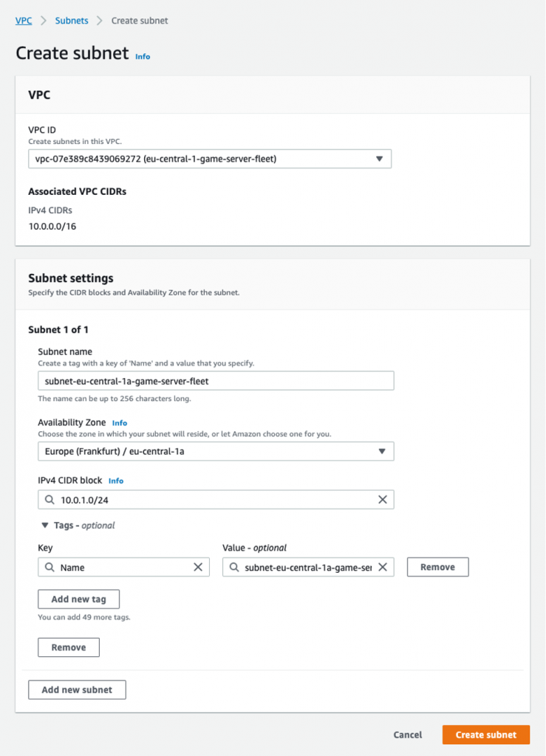Click in the Subnet name field
The image size is (546, 756).
pyautogui.click(x=216, y=381)
